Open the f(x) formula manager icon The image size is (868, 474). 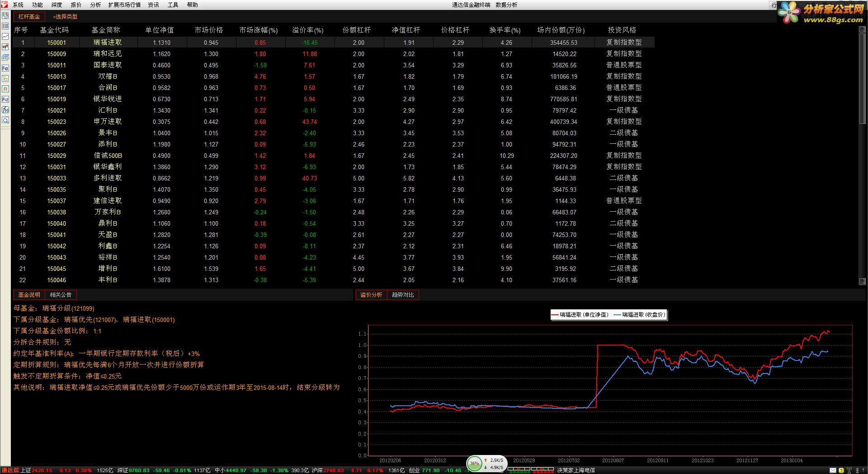point(5,110)
